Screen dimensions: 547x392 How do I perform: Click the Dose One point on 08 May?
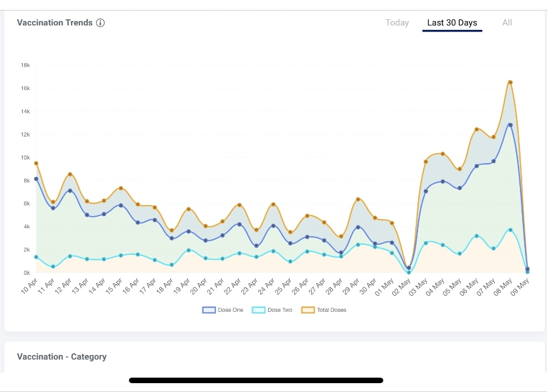(510, 125)
